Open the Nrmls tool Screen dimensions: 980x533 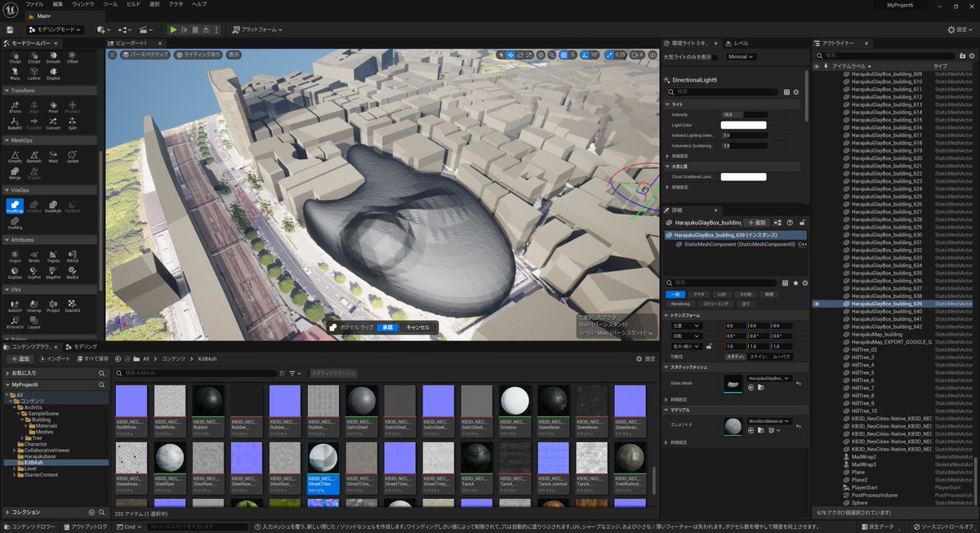tap(34, 256)
